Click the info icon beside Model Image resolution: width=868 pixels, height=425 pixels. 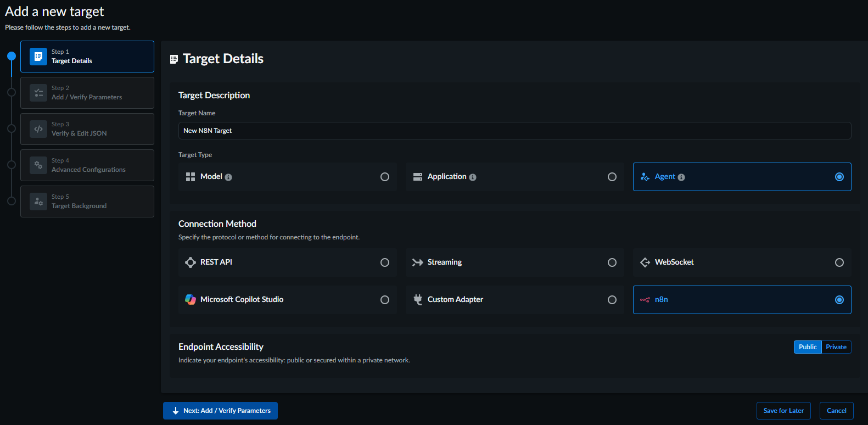tap(228, 177)
